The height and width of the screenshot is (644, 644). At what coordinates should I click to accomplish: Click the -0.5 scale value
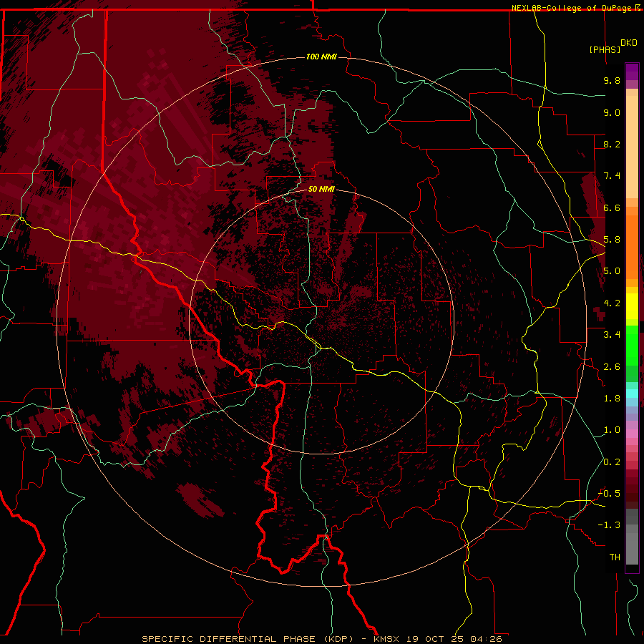point(609,494)
